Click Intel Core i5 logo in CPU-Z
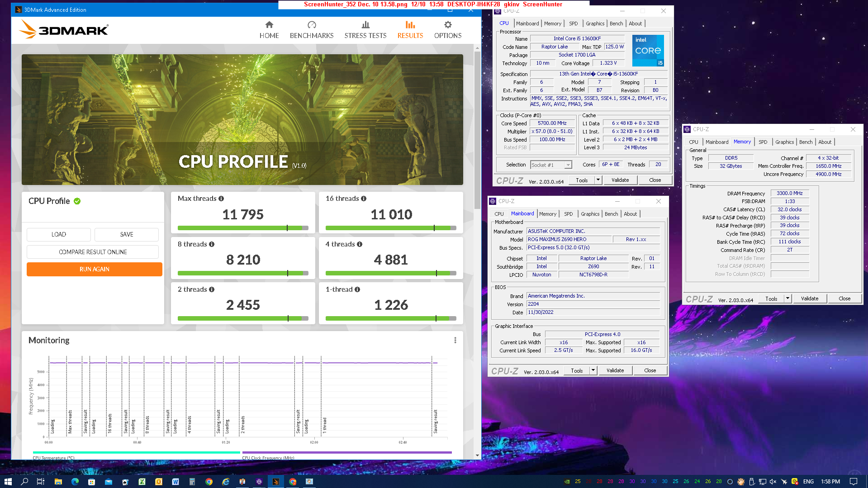 [x=648, y=51]
